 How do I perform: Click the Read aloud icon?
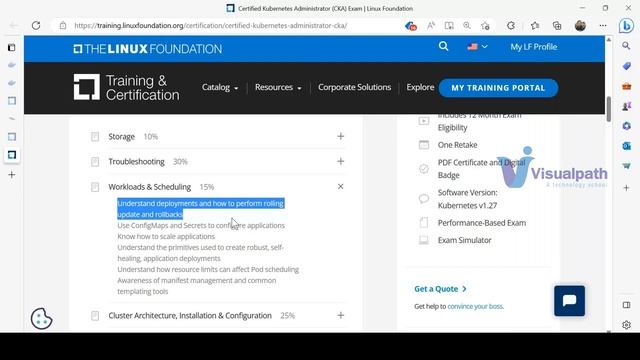431,25
